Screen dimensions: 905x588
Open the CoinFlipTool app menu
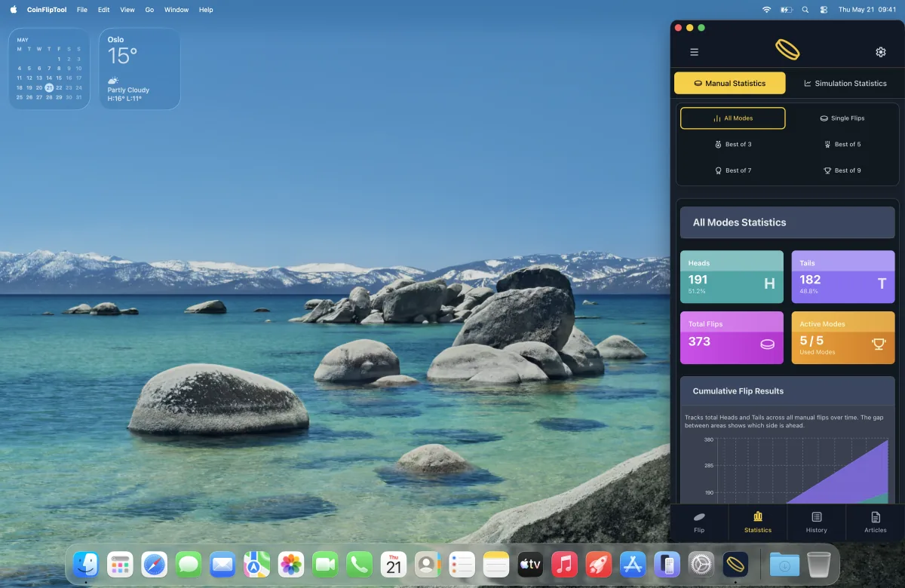(47, 10)
